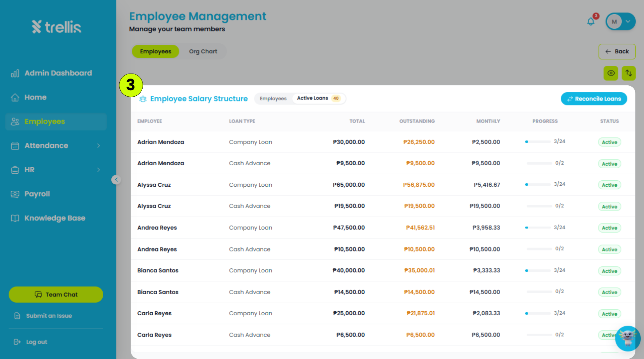This screenshot has height=359, width=644.
Task: Click the eye visibility icon button
Action: pyautogui.click(x=611, y=73)
